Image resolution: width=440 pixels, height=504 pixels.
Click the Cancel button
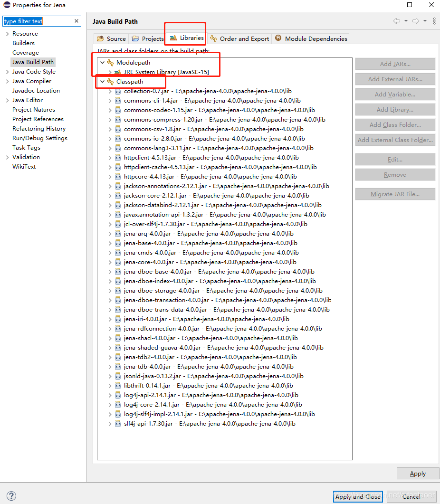[411, 496]
